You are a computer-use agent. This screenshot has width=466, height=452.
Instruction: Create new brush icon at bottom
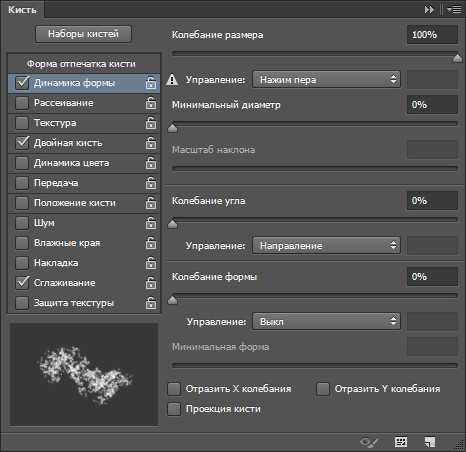[430, 442]
